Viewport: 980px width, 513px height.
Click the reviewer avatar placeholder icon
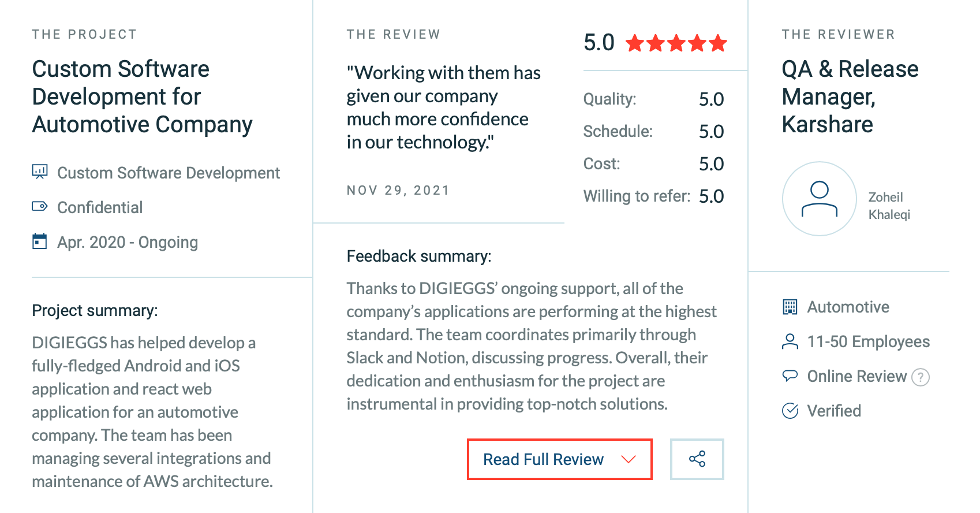[x=819, y=199]
